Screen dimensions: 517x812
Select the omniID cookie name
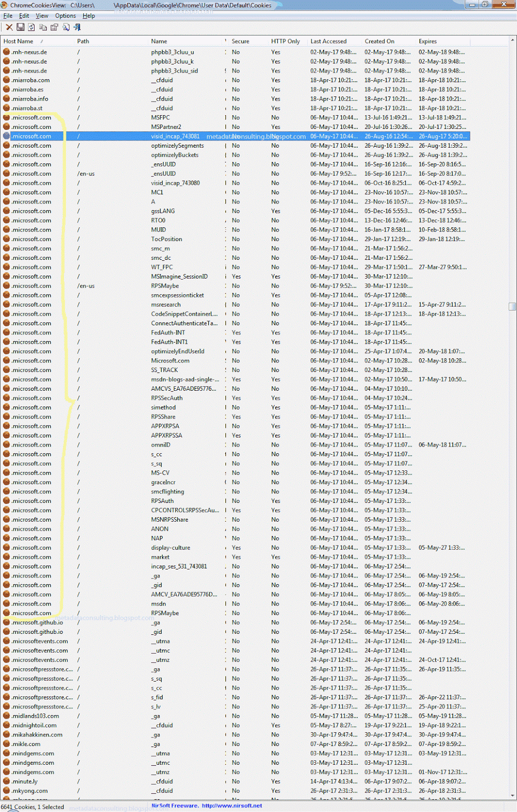click(160, 445)
